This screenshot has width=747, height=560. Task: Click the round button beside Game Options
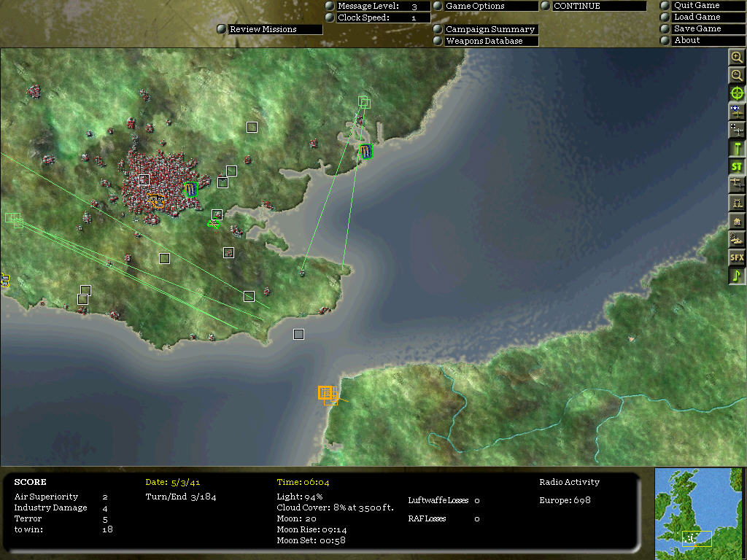coord(438,6)
